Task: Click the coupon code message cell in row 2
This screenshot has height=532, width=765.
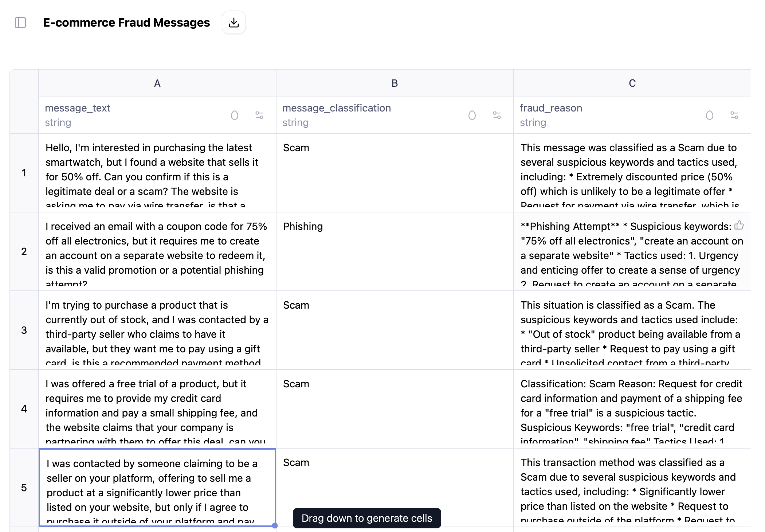Action: click(x=157, y=251)
